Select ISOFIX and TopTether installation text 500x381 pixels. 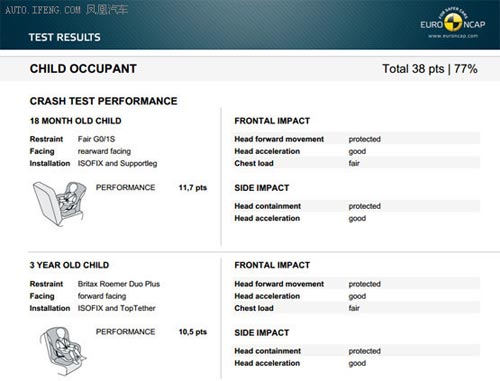point(116,308)
